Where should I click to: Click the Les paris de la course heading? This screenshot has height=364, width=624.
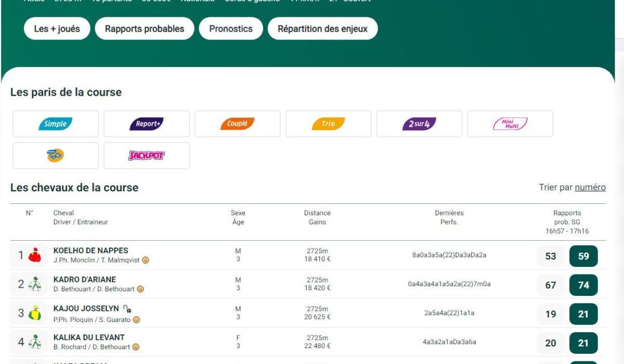click(x=66, y=93)
